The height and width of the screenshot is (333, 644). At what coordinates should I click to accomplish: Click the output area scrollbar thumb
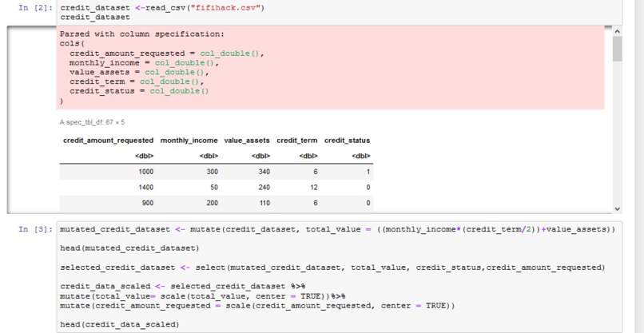617,49
